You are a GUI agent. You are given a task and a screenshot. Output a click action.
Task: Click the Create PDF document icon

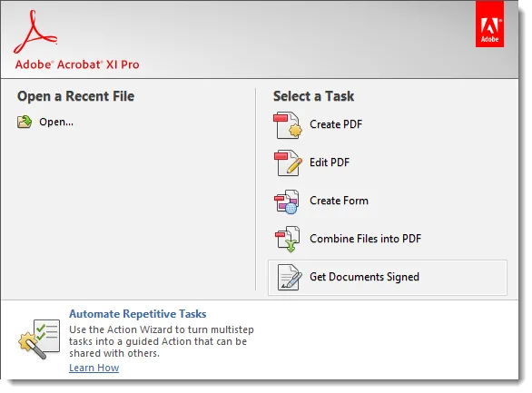click(288, 125)
